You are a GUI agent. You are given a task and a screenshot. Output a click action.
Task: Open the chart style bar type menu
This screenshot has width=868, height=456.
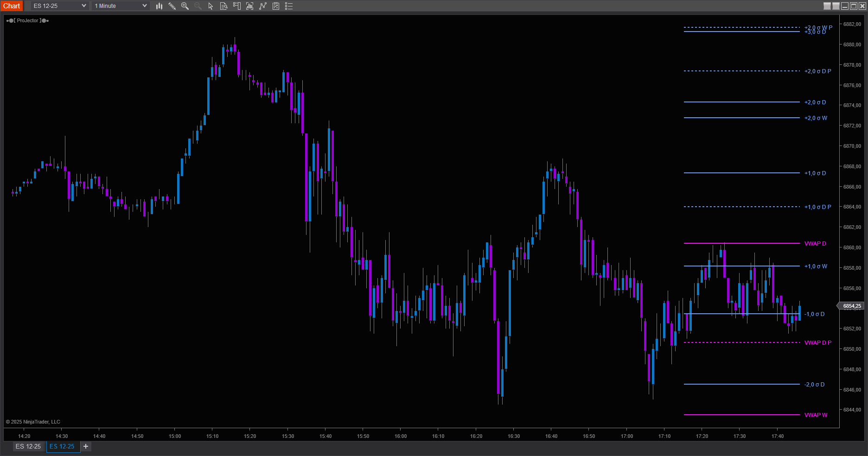coord(159,6)
